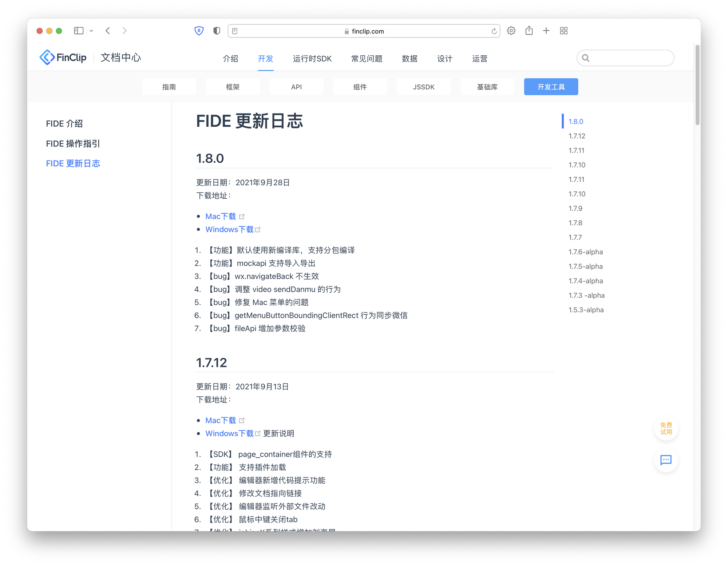Open the chat message floating icon

pos(666,460)
